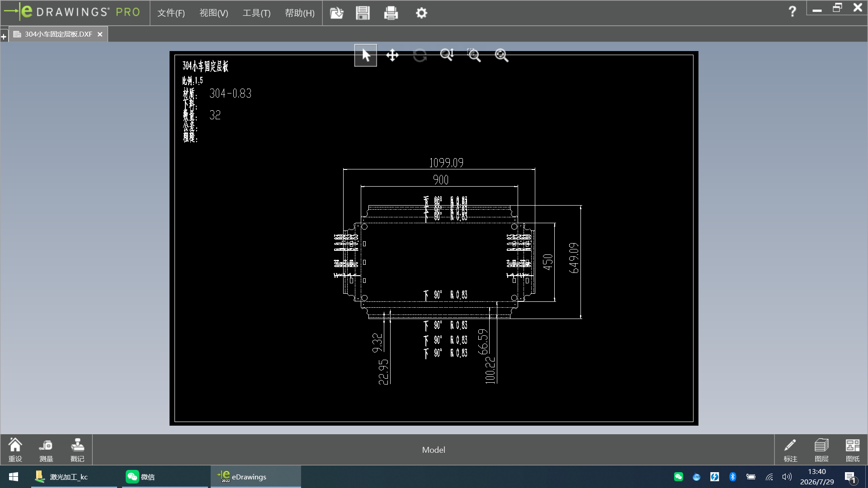Open WeChat tray icon

pos(679,477)
